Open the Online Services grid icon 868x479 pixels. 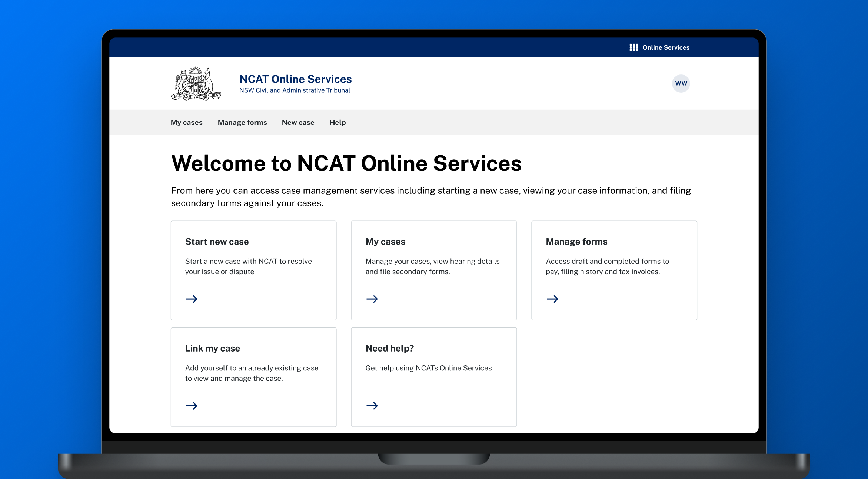(633, 47)
